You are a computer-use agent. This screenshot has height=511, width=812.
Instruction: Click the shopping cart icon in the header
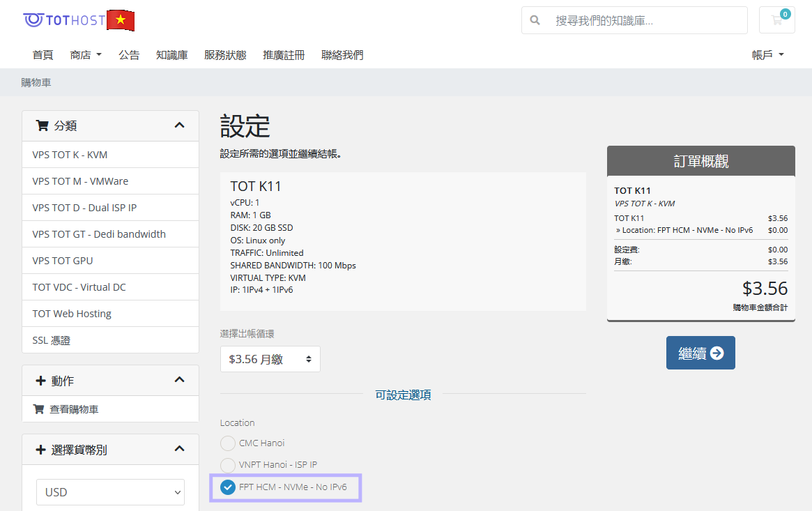click(776, 20)
